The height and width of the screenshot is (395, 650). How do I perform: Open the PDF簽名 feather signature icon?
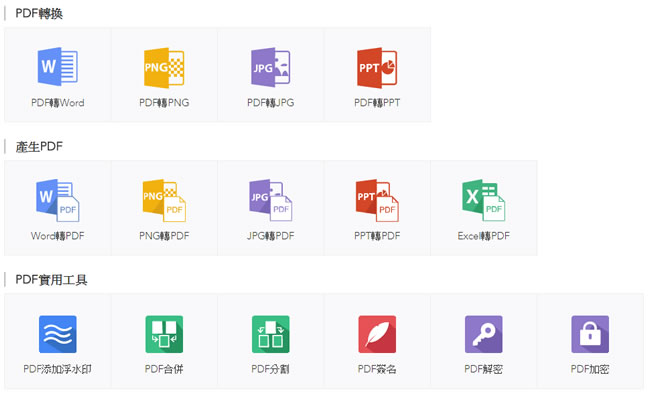pyautogui.click(x=377, y=334)
